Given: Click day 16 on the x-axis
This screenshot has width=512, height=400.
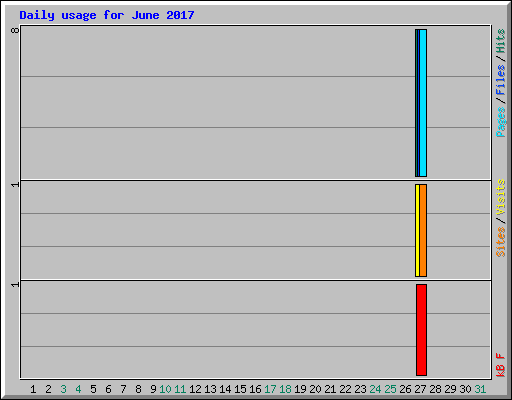Looking at the screenshot, I should tap(255, 389).
